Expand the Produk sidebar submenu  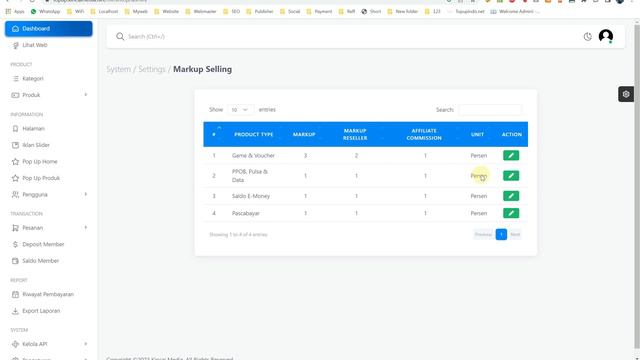(x=49, y=95)
